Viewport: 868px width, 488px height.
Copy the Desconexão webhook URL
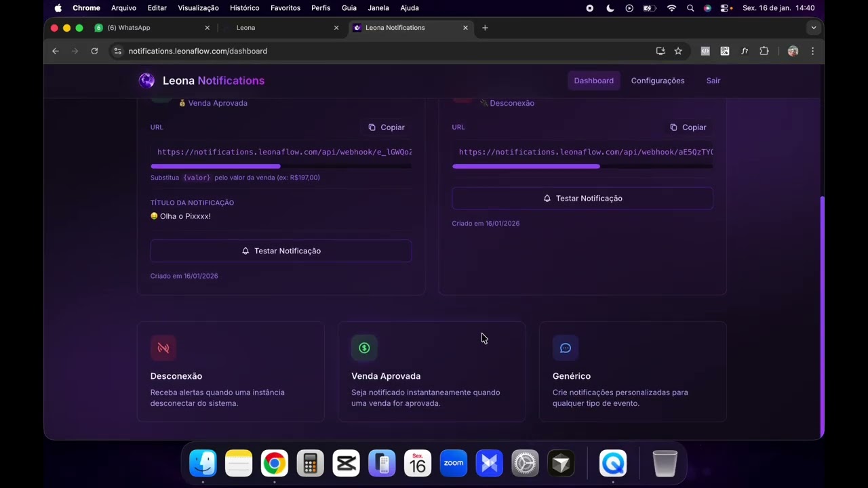point(688,127)
